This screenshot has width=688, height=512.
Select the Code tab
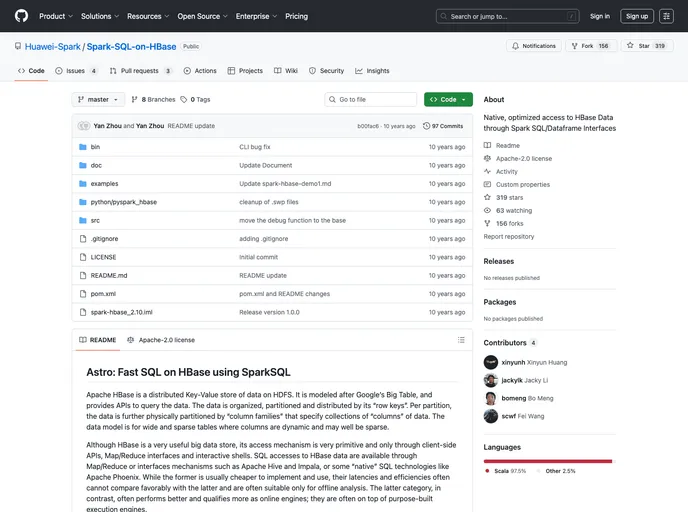point(31,71)
